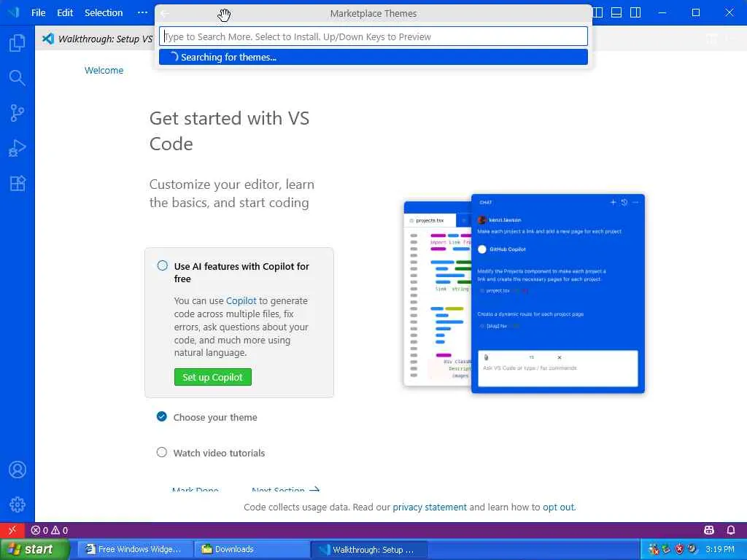Open the Edit menu
This screenshot has width=747, height=560.
point(65,13)
